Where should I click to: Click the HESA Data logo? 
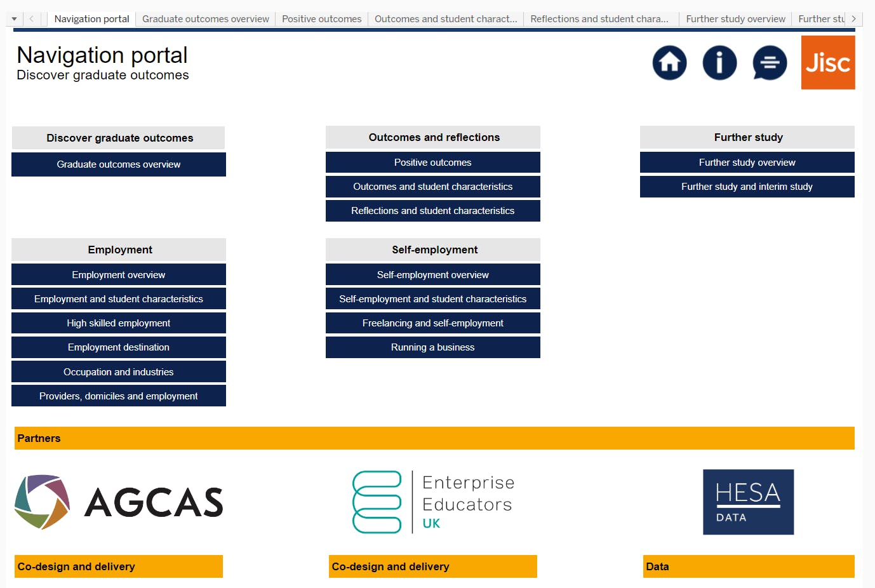748,502
